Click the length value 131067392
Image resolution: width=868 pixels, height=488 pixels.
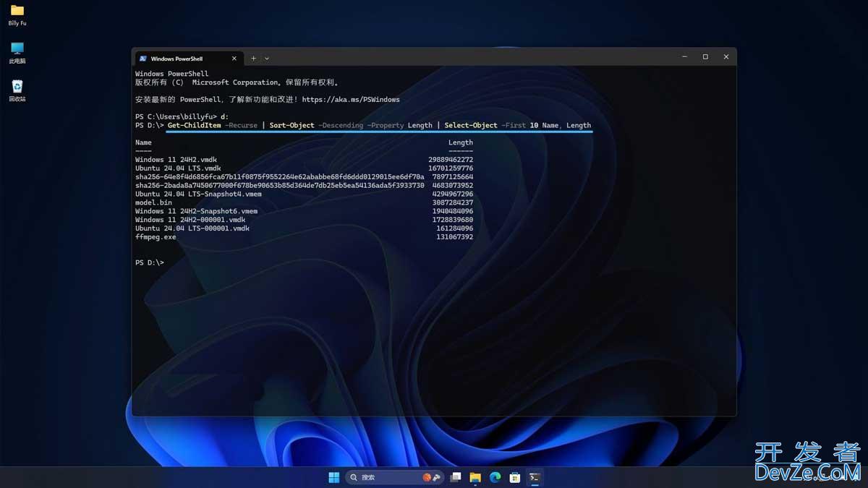tap(455, 237)
